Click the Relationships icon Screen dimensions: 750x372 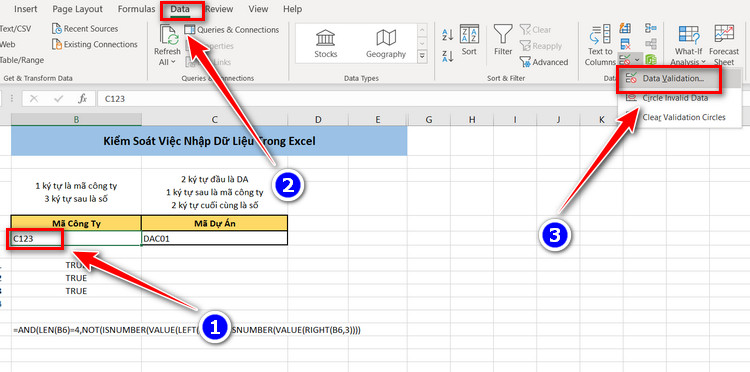click(651, 44)
